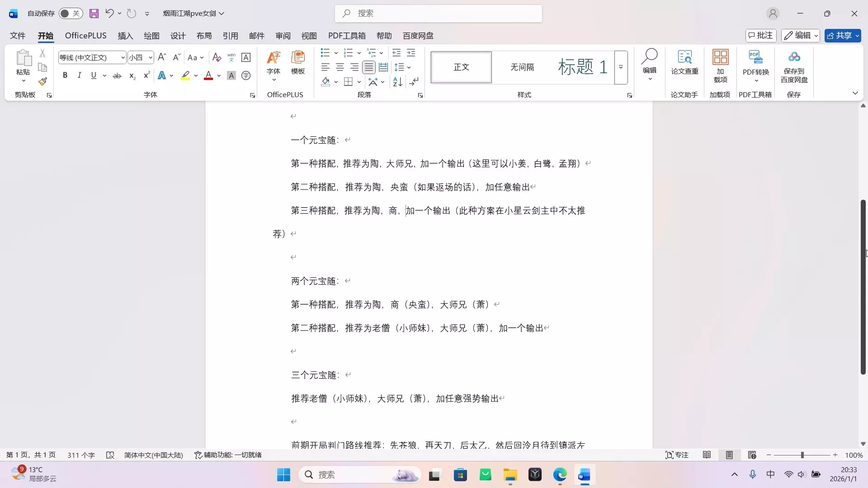Open the 插入 ribbon tab
This screenshot has width=868, height=488.
[x=125, y=36]
